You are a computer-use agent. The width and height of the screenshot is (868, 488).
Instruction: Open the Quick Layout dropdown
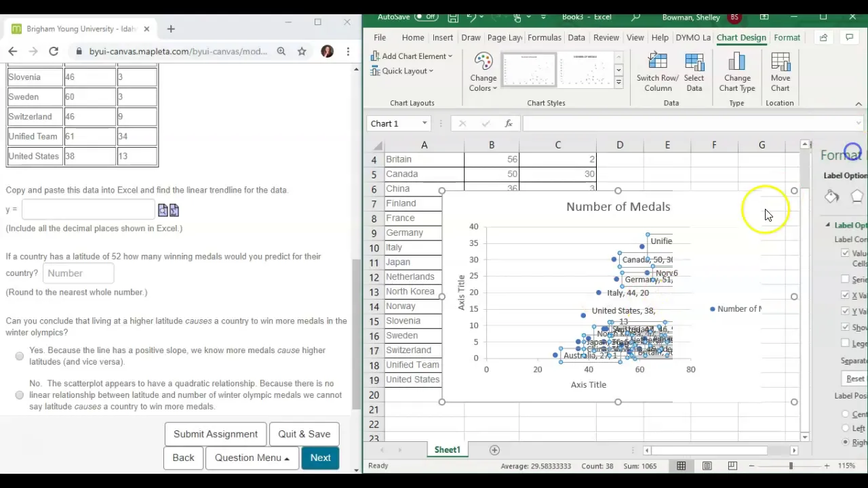point(401,71)
